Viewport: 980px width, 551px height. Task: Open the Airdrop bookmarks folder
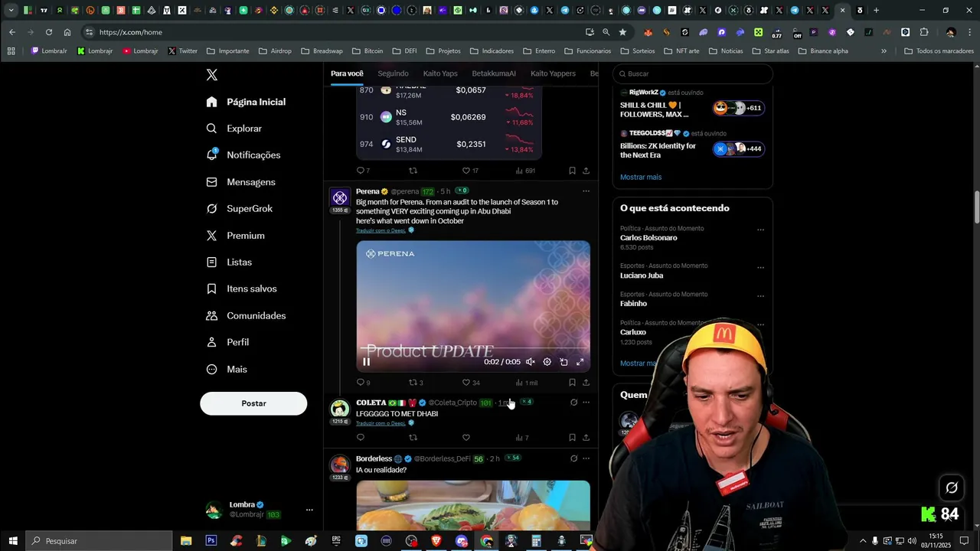pyautogui.click(x=275, y=51)
